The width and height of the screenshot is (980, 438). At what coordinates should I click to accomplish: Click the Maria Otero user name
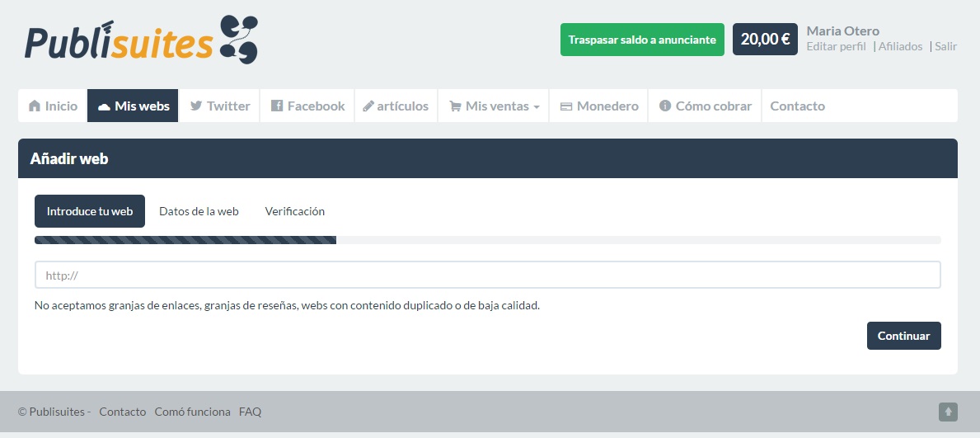(x=842, y=31)
